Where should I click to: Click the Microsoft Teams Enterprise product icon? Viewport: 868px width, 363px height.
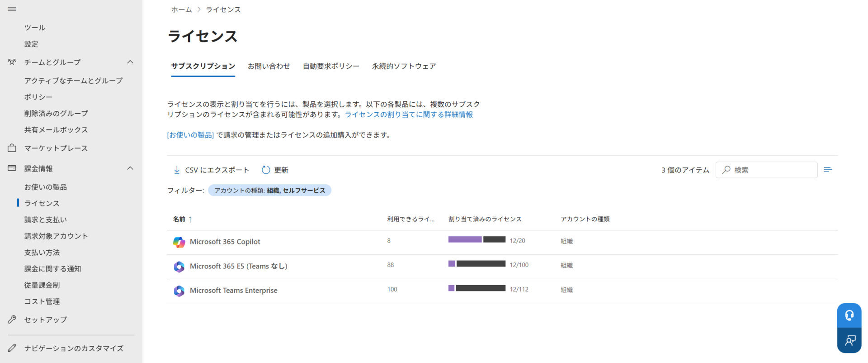(179, 291)
